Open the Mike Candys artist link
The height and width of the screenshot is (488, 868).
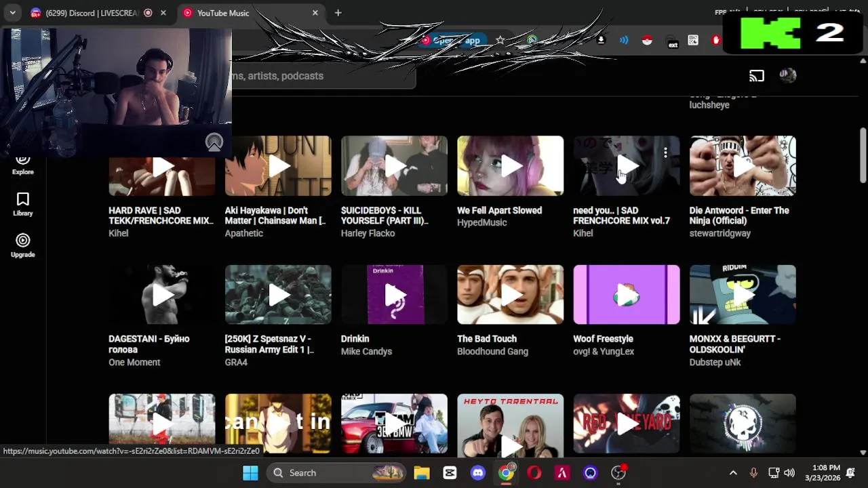tap(366, 351)
